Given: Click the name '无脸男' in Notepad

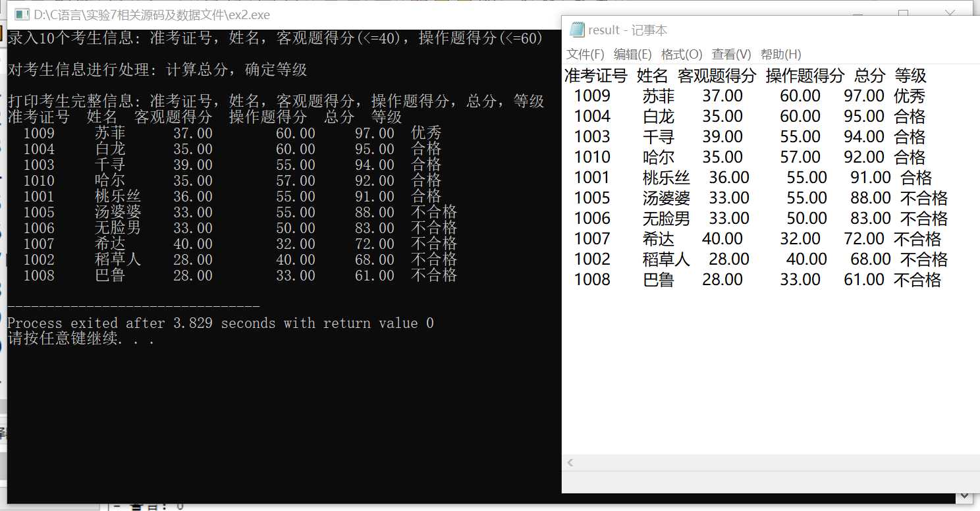Looking at the screenshot, I should pos(667,219).
